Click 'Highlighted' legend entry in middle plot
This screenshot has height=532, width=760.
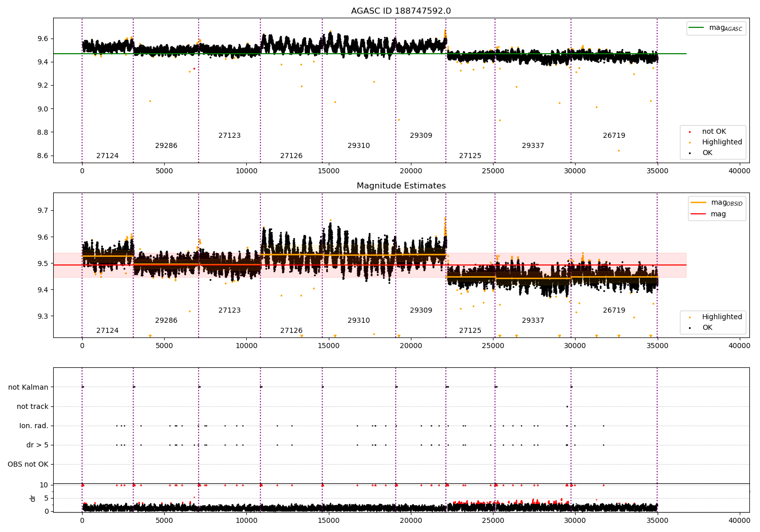point(715,317)
